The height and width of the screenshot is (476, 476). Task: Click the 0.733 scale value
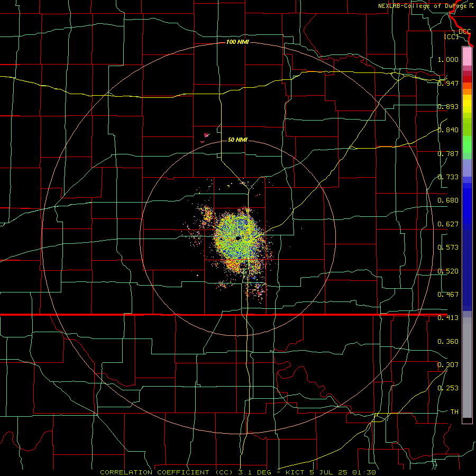(x=448, y=177)
